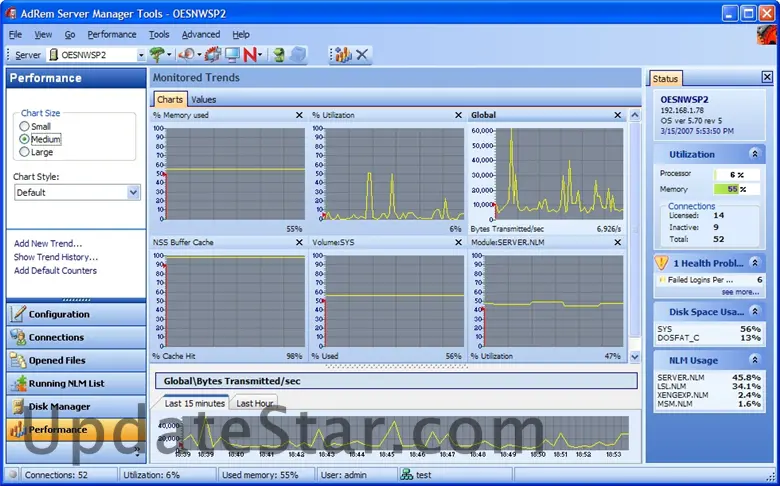Viewport: 780px width, 486px height.
Task: Open the Go menu
Action: click(x=70, y=34)
